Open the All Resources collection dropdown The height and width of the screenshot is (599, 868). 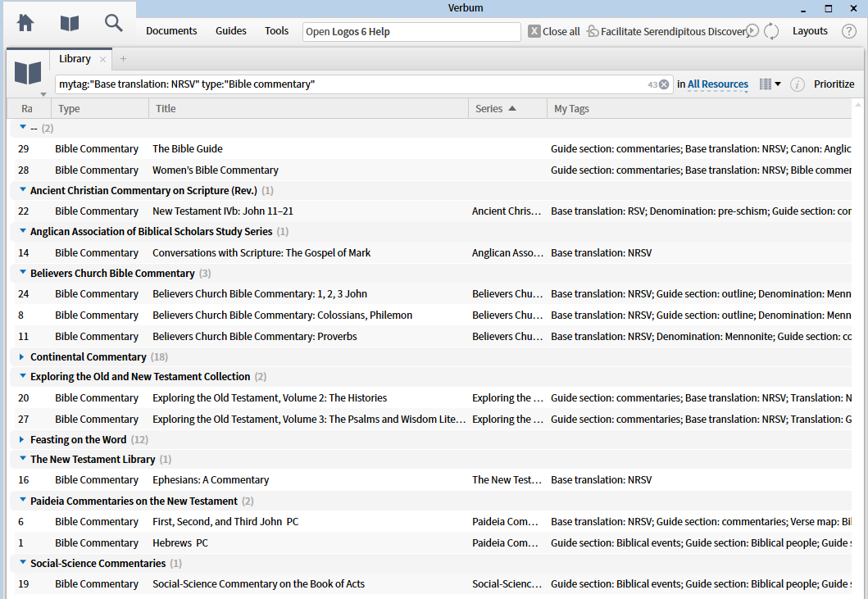[717, 84]
